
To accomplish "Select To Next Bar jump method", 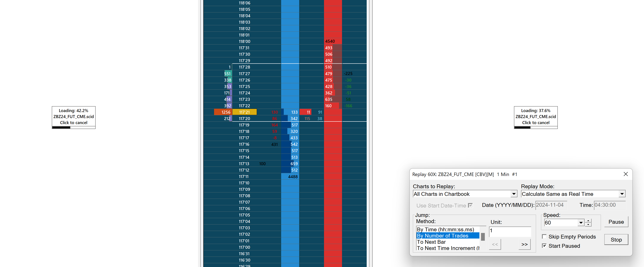I will [x=432, y=242].
